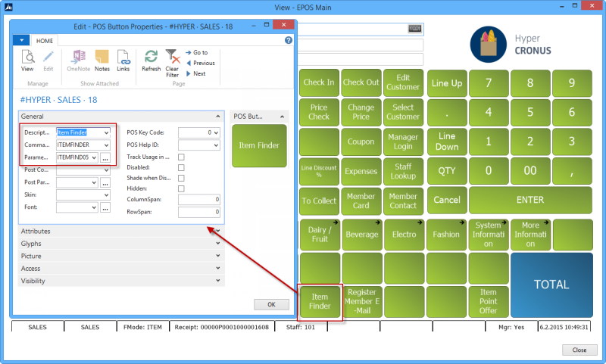Click the Manager Login POS button

coord(403,142)
